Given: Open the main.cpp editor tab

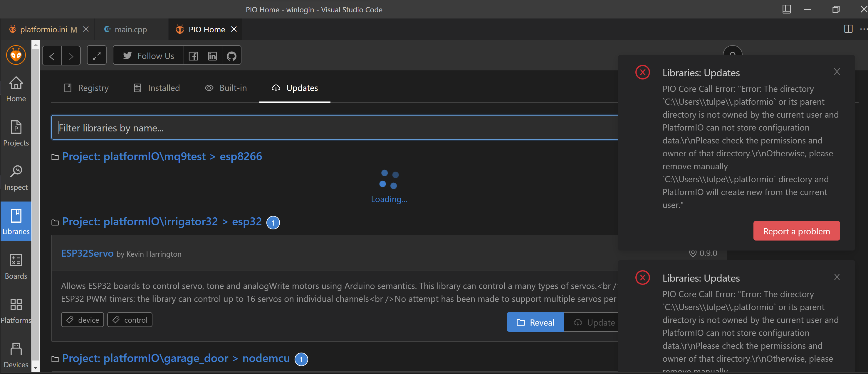Looking at the screenshot, I should [131, 29].
